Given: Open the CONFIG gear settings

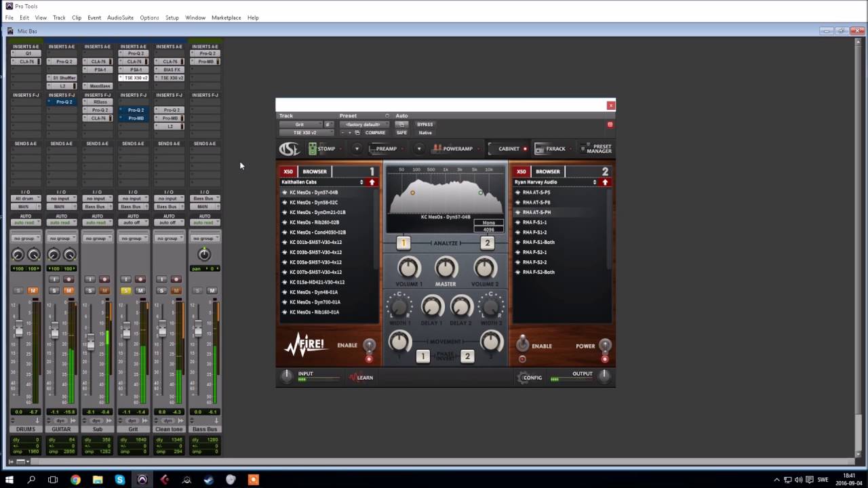Looking at the screenshot, I should [530, 378].
